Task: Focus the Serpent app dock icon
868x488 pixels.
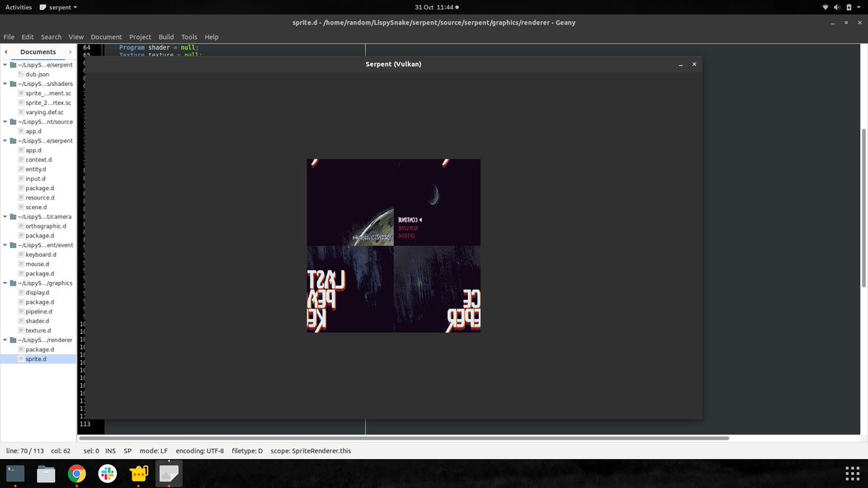Action: click(169, 474)
